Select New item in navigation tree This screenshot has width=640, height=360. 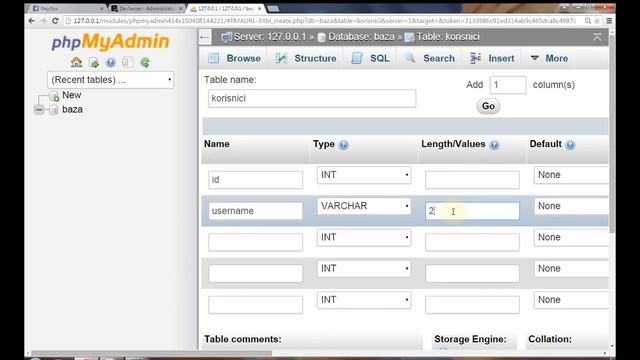[71, 95]
